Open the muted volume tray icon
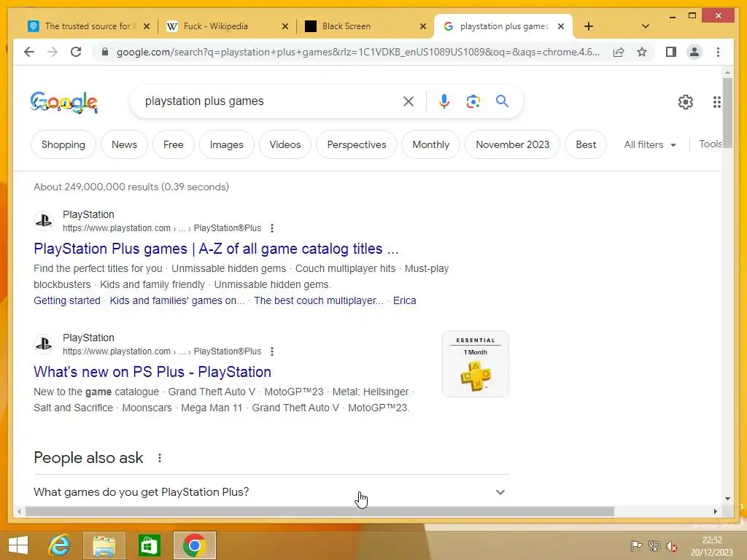The width and height of the screenshot is (747, 560). point(672,546)
